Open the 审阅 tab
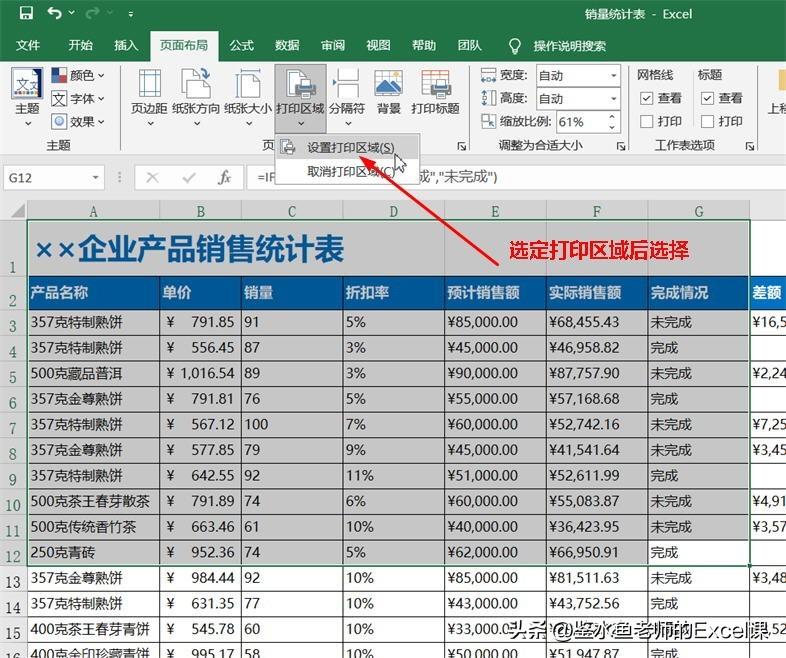This screenshot has height=658, width=786. coord(333,46)
